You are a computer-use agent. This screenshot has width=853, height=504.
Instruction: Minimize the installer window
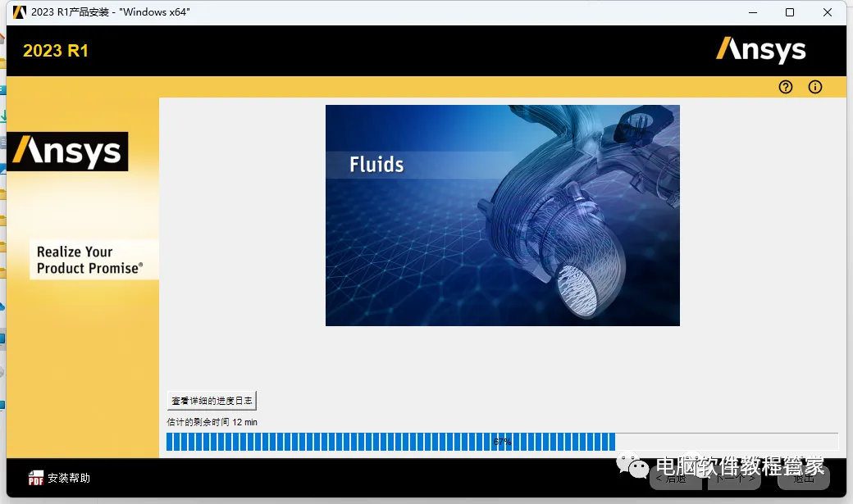pyautogui.click(x=753, y=12)
